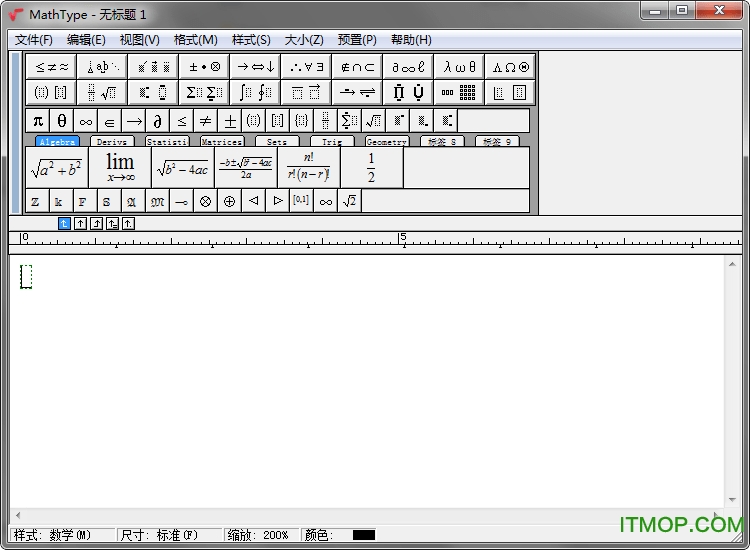Open the set theory symbols palette (∉ ∩ ⊂)
750x550 pixels.
357,67
